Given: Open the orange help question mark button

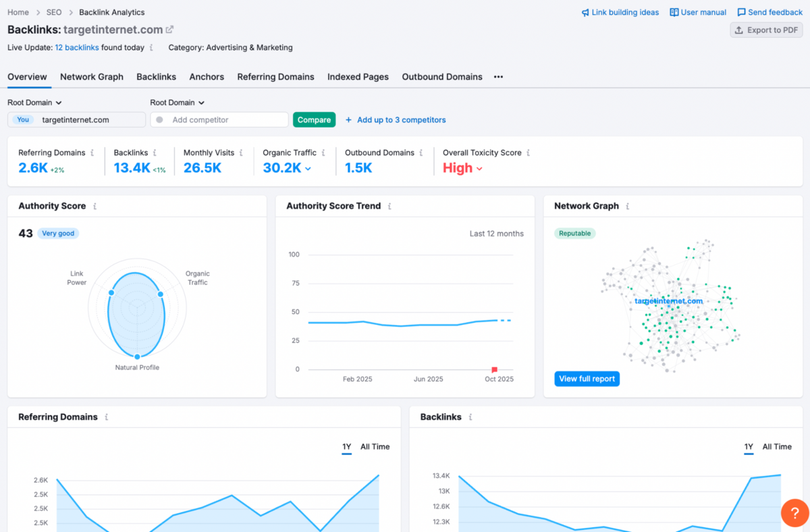Looking at the screenshot, I should click(x=794, y=513).
